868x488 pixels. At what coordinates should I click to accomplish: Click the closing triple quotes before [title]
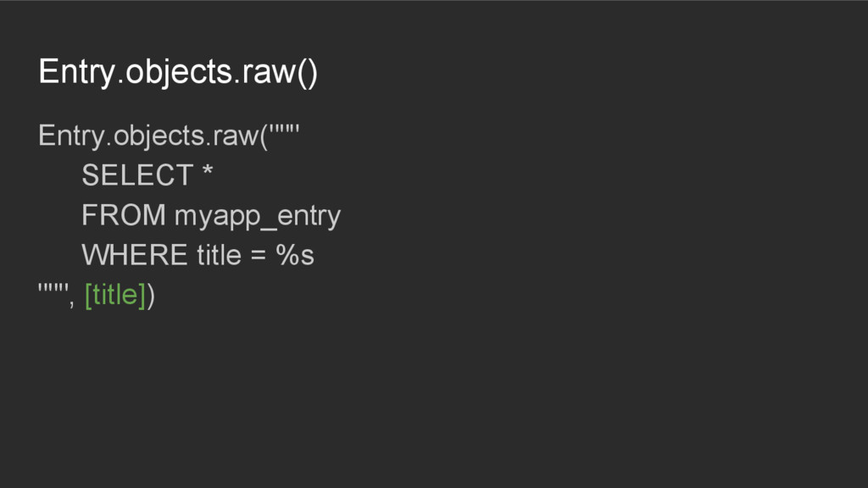[53, 288]
